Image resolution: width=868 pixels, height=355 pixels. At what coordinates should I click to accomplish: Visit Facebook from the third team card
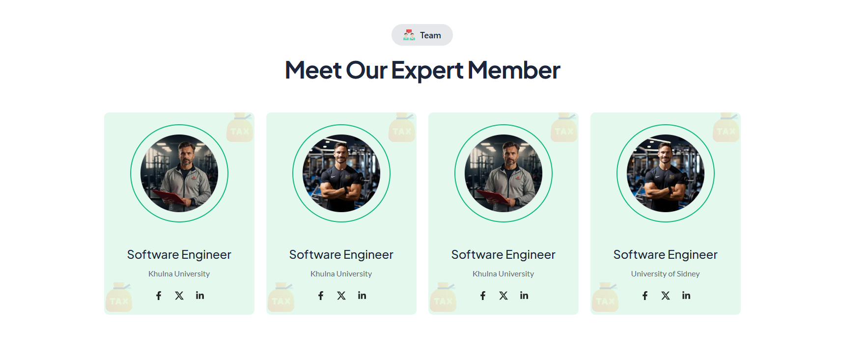click(483, 296)
